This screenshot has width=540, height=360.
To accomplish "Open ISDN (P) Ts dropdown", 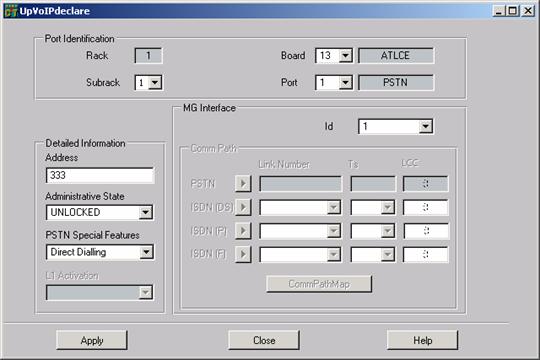I will 387,231.
